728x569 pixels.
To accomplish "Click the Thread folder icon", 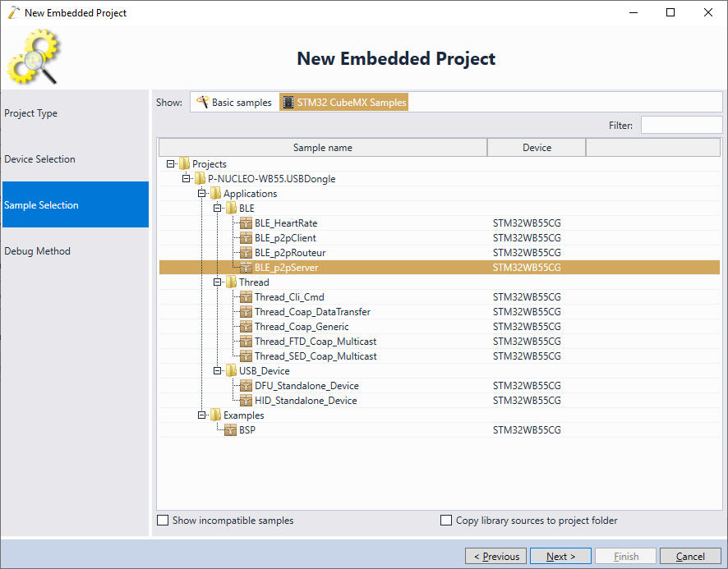I will [x=231, y=282].
